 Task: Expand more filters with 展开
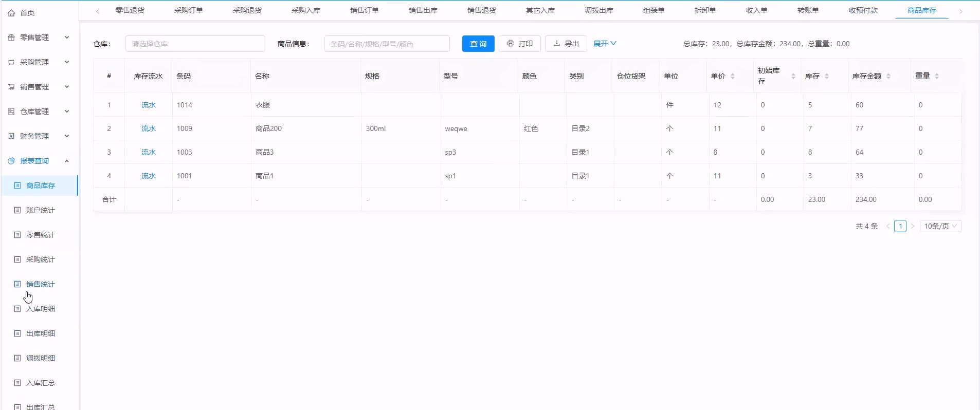click(605, 44)
